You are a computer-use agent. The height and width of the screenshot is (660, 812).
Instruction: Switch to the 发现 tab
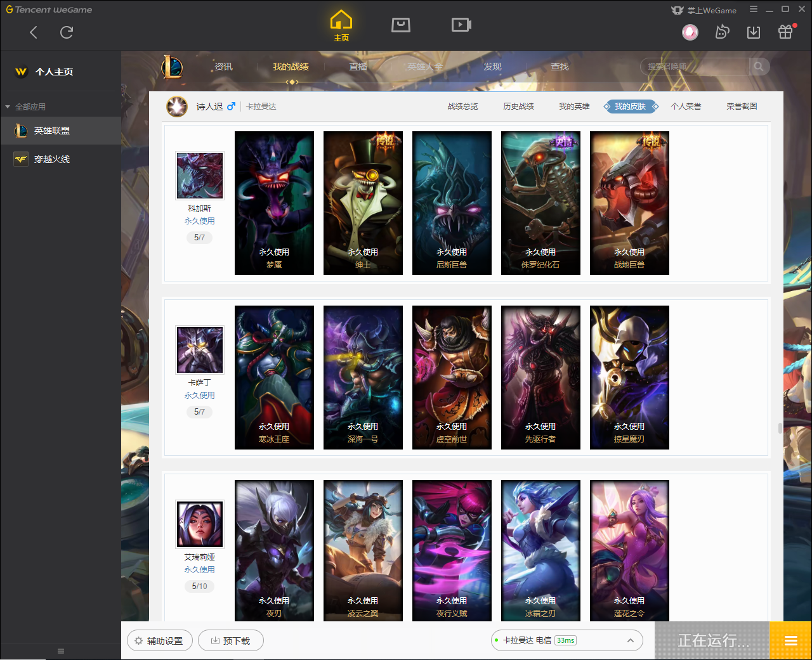pos(492,67)
